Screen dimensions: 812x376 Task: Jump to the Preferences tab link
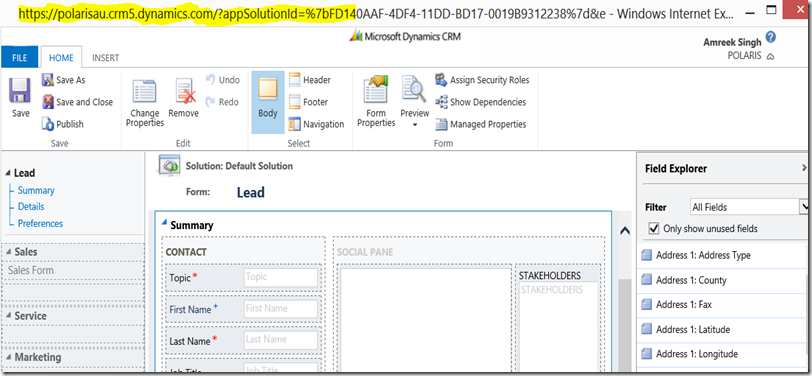[x=40, y=224]
